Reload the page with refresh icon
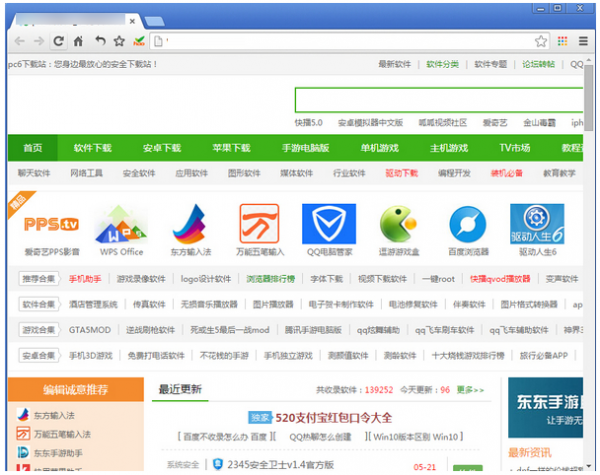Image resolution: width=600 pixels, height=475 pixels. [x=58, y=41]
